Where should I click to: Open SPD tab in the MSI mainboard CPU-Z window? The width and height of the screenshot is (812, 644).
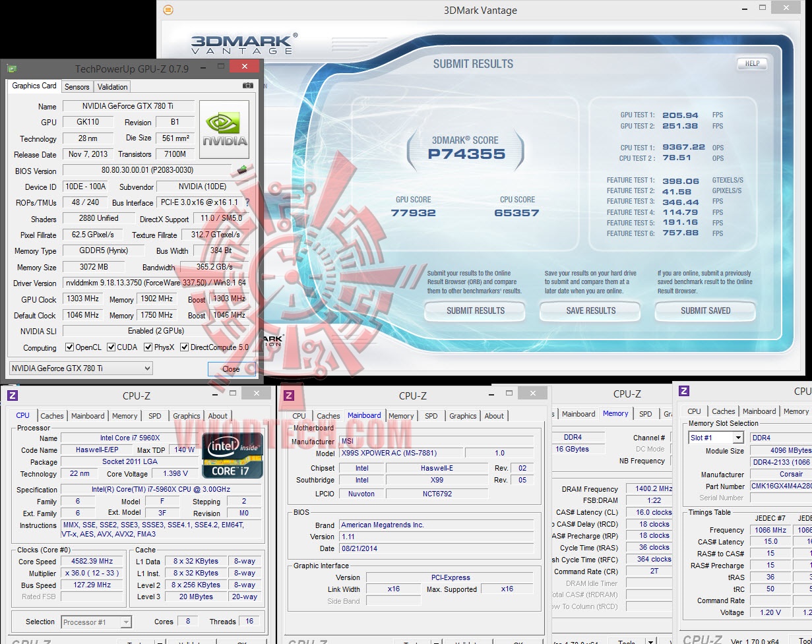[431, 416]
